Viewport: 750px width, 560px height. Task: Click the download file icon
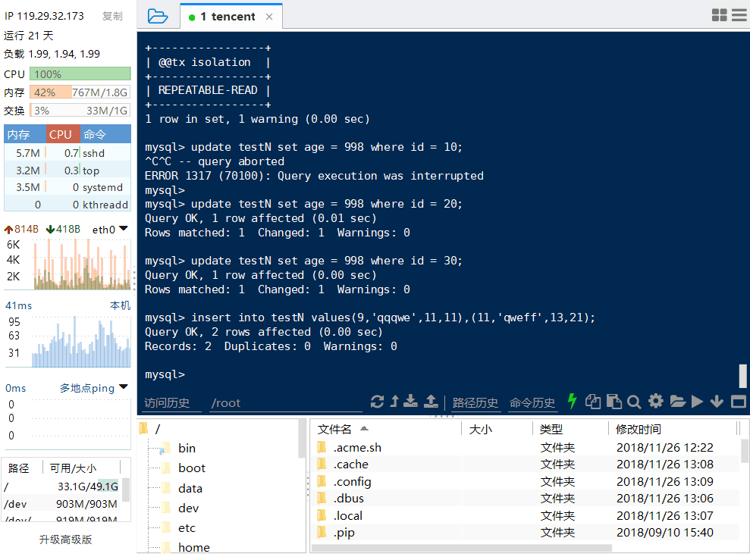point(410,402)
